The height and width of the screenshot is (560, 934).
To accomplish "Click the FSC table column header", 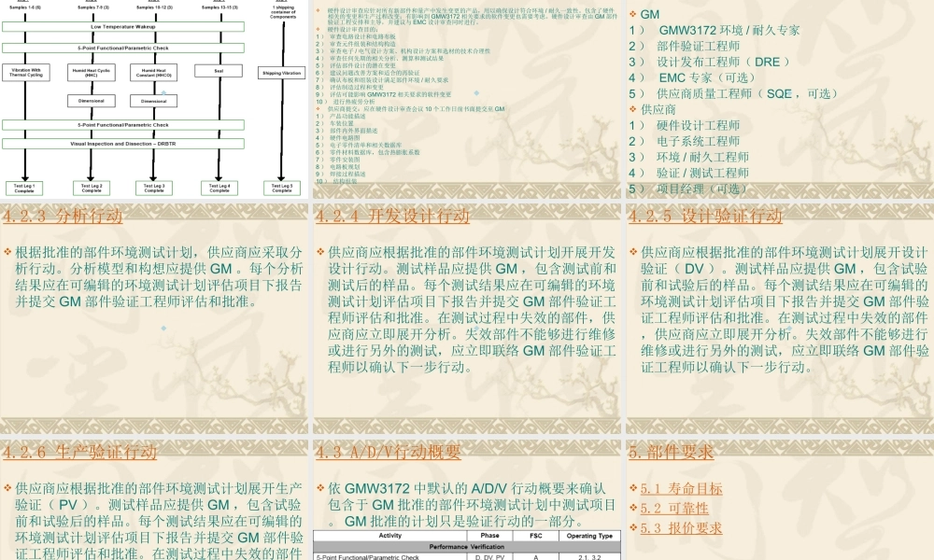I will 535,536.
